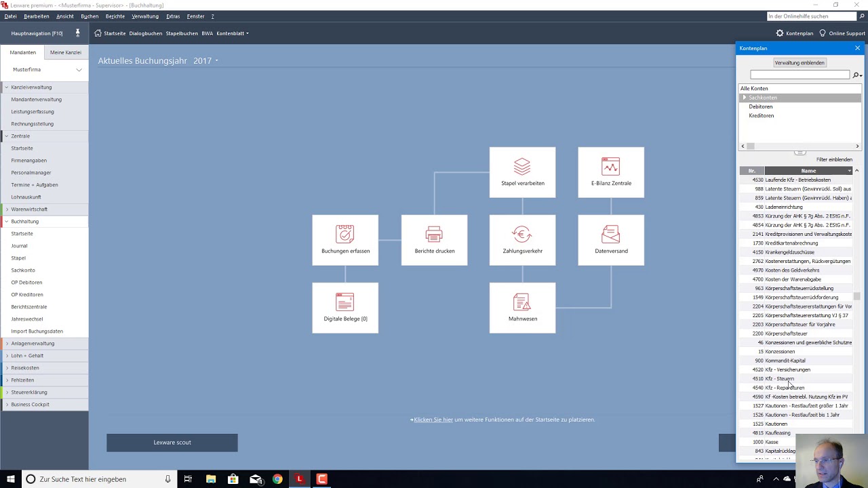This screenshot has width=868, height=488.
Task: Open BWA from the toolbar
Action: click(x=207, y=33)
